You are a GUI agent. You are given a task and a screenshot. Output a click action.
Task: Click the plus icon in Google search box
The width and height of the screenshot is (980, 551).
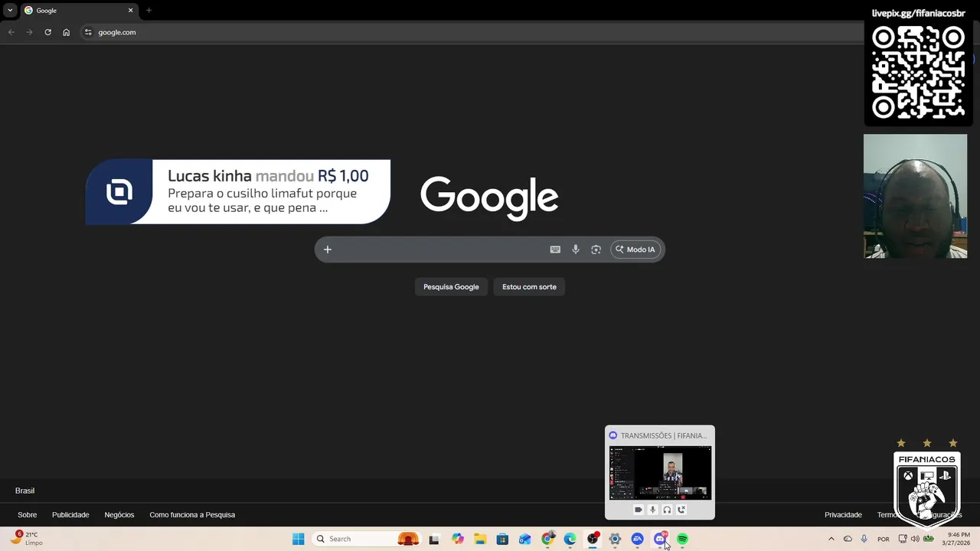[x=327, y=249]
